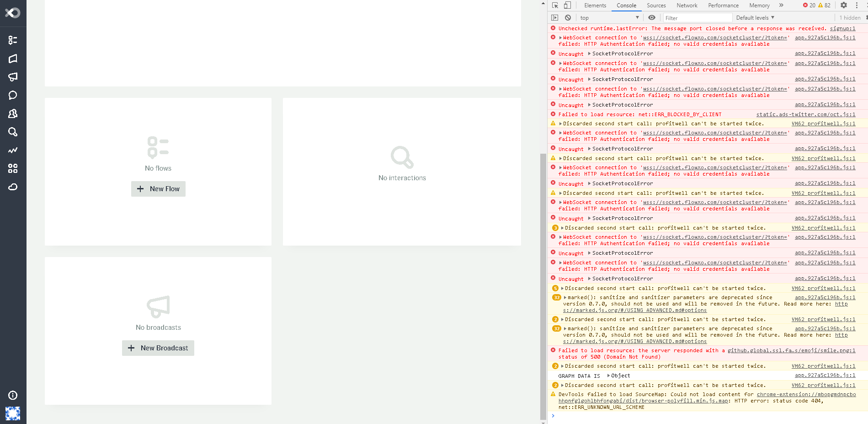Open DevTools settings gear
This screenshot has width=868, height=424.
coord(844,5)
